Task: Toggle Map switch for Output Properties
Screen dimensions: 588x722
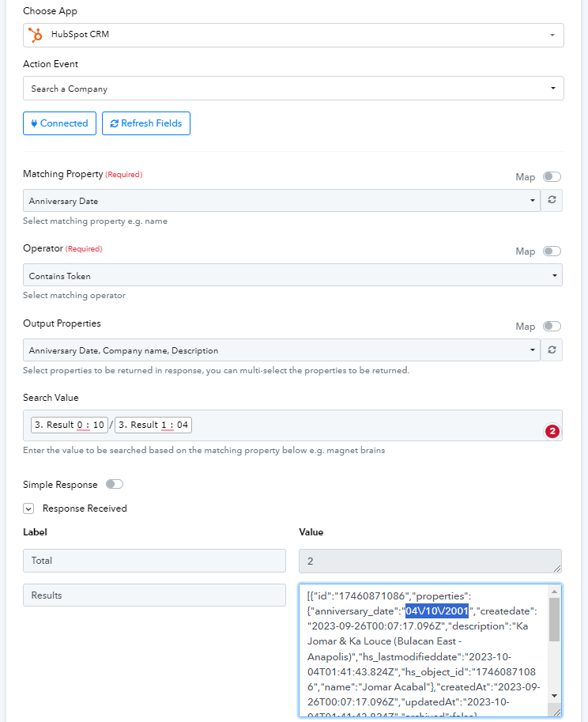Action: pos(552,326)
